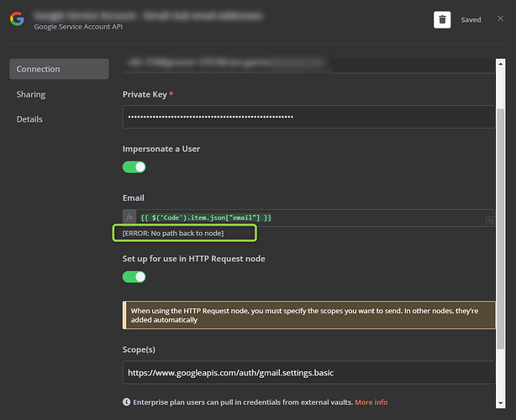The width and height of the screenshot is (516, 420).
Task: Open the Sharing tab
Action: 31,94
